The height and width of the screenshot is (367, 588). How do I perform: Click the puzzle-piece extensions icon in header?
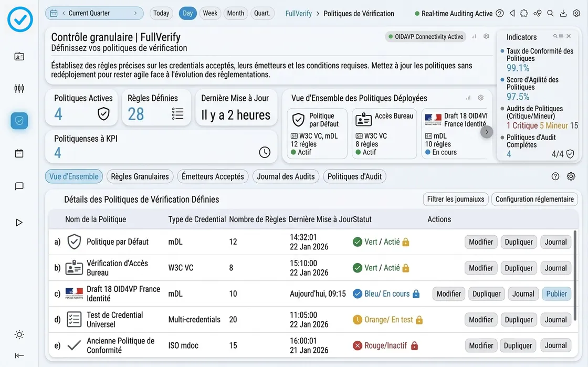click(x=525, y=14)
